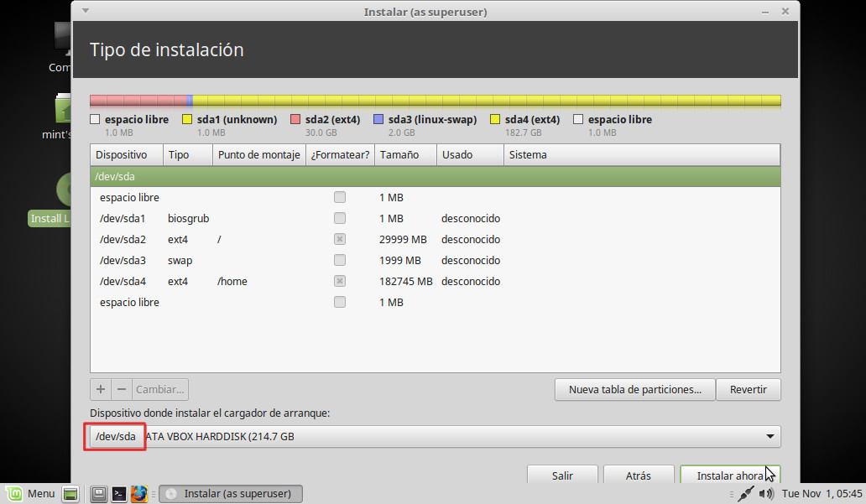The height and width of the screenshot is (504, 866).
Task: Open the window menu arrow in the title bar
Action: [x=86, y=11]
